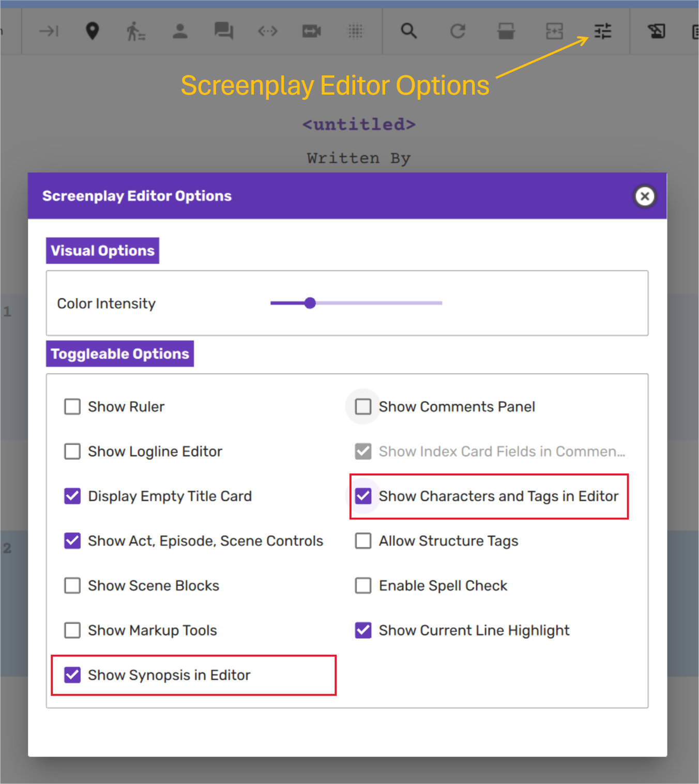Click the character person icon in toolbar

coord(180,31)
